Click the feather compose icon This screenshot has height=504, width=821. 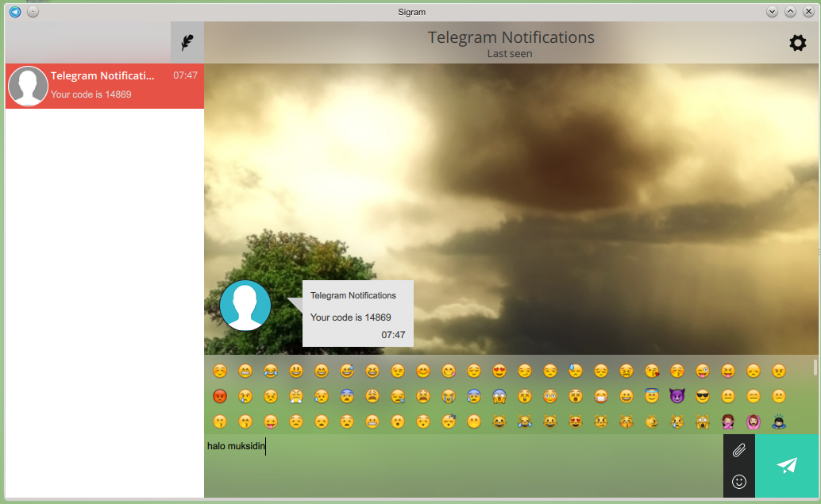point(187,42)
